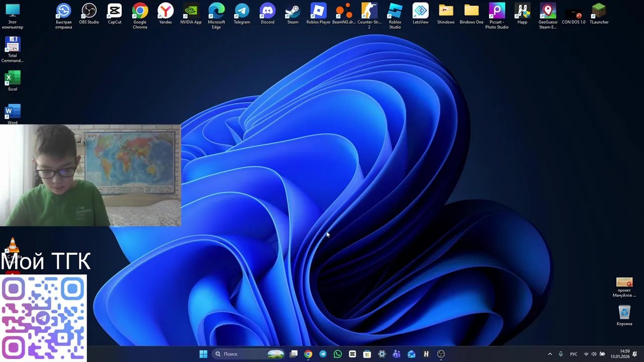
Task: Launch CapCut desktop shortcut
Action: click(x=115, y=14)
